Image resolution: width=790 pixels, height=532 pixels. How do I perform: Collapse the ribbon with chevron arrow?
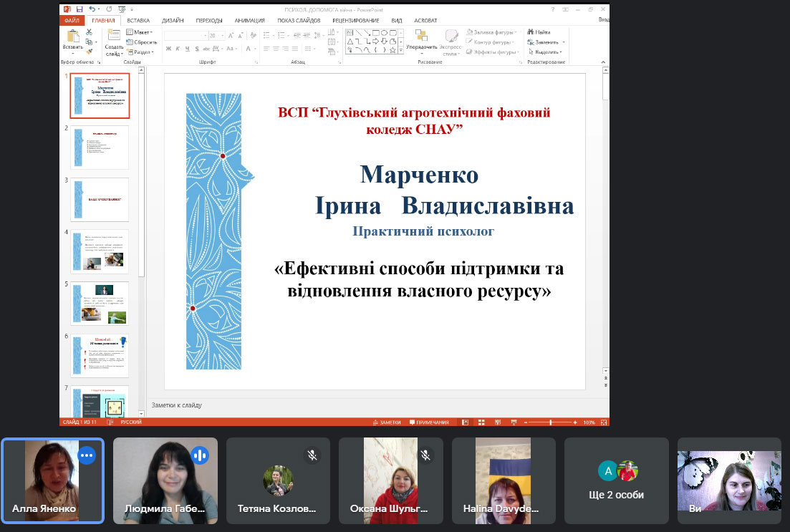(x=604, y=62)
